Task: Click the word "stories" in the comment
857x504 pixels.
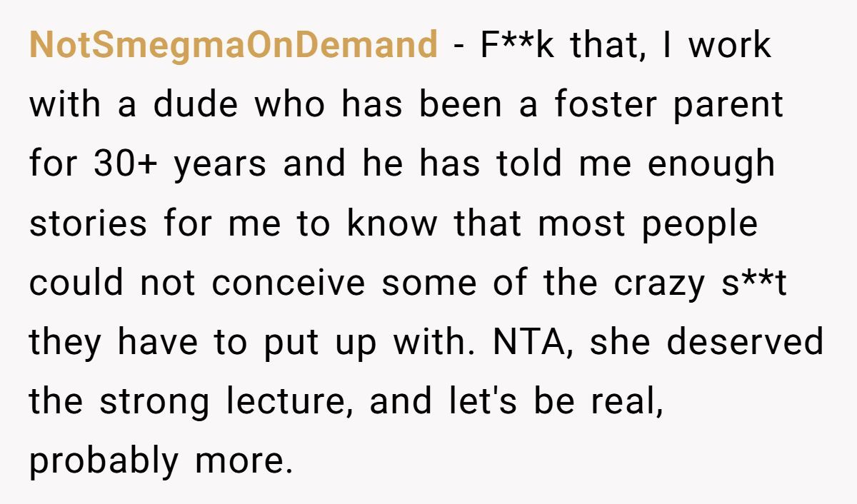Action: (88, 223)
